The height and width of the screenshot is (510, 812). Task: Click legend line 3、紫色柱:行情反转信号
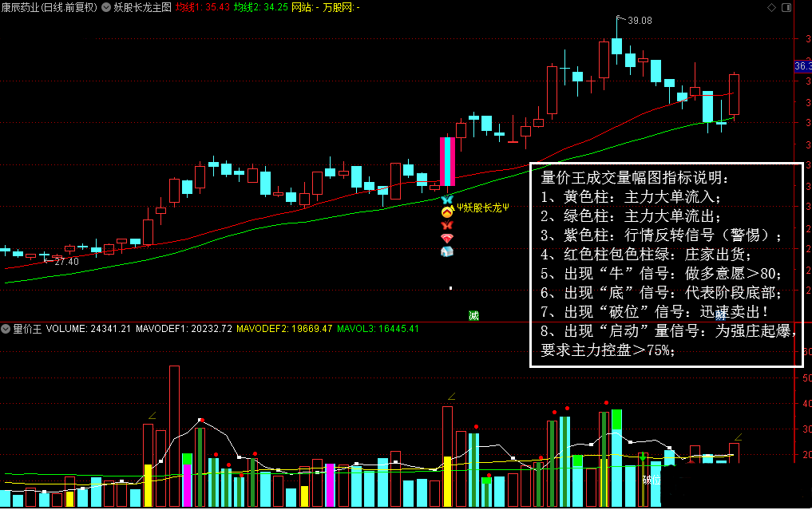click(x=662, y=235)
